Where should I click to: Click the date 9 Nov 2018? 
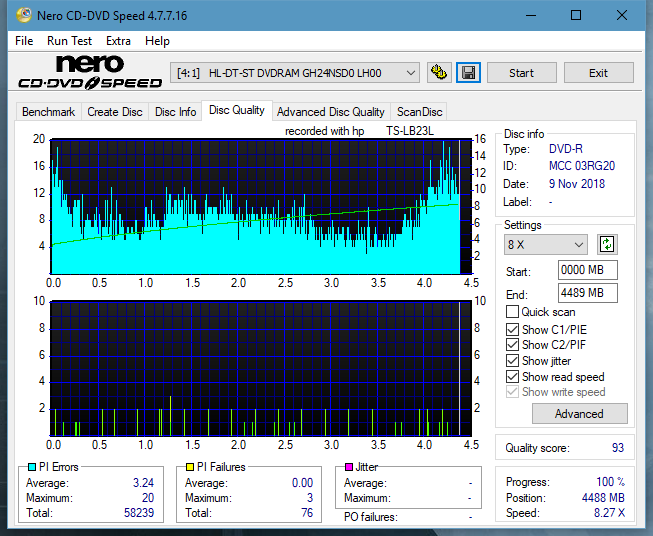coord(577,184)
